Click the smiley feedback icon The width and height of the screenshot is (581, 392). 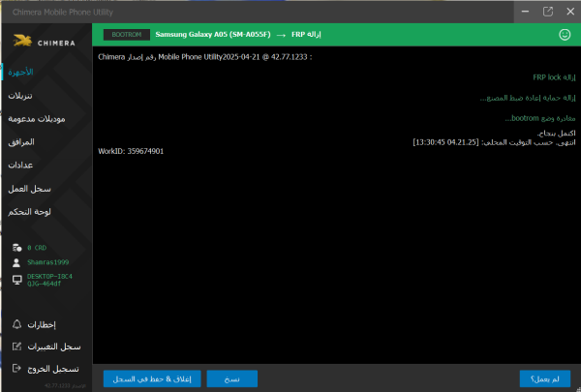565,35
